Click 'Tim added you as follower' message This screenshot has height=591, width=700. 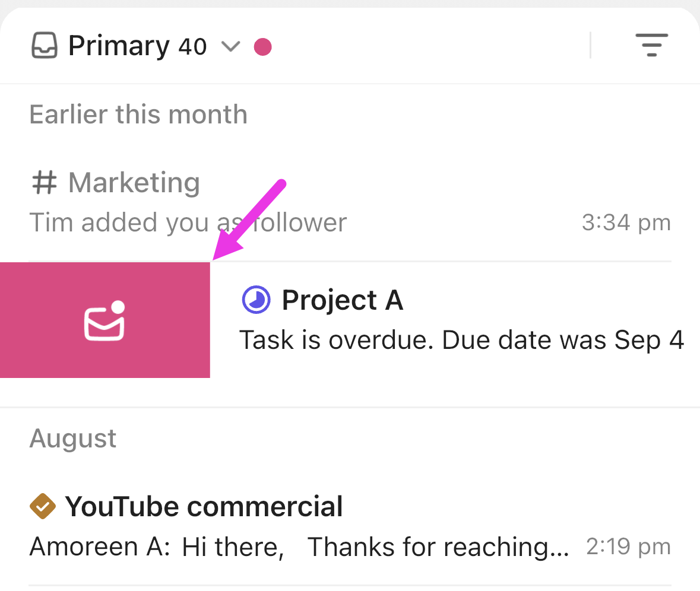(x=188, y=223)
